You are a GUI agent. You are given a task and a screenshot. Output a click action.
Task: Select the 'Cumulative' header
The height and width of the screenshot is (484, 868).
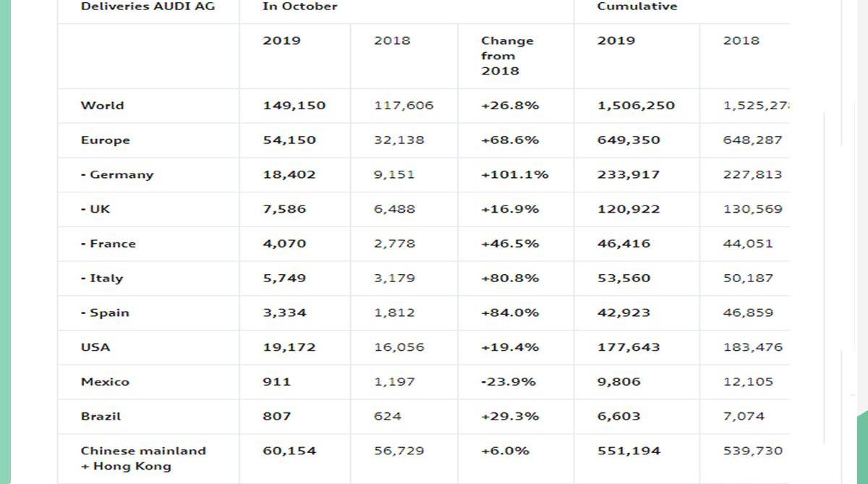coord(637,7)
